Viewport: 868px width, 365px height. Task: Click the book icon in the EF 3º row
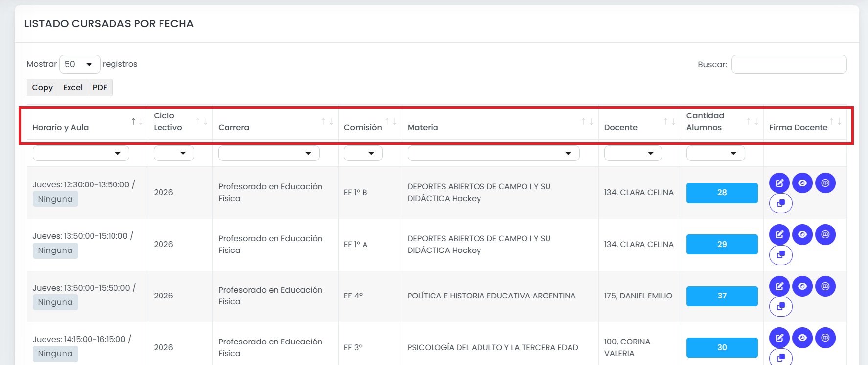825,338
